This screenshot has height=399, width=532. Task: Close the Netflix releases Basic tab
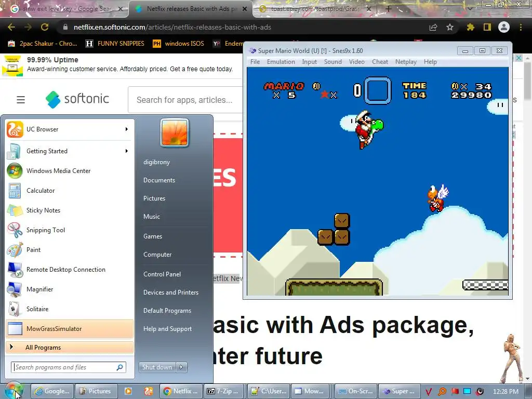pyautogui.click(x=245, y=9)
